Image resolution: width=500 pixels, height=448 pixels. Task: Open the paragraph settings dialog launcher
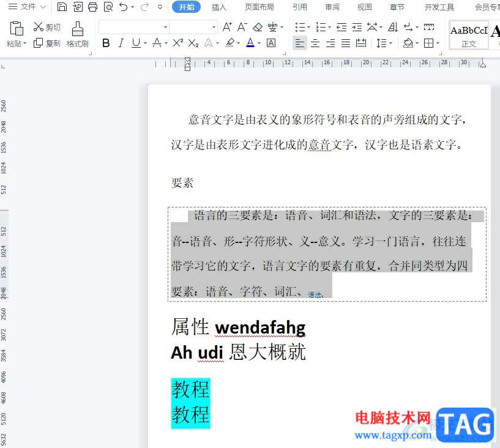[x=441, y=53]
